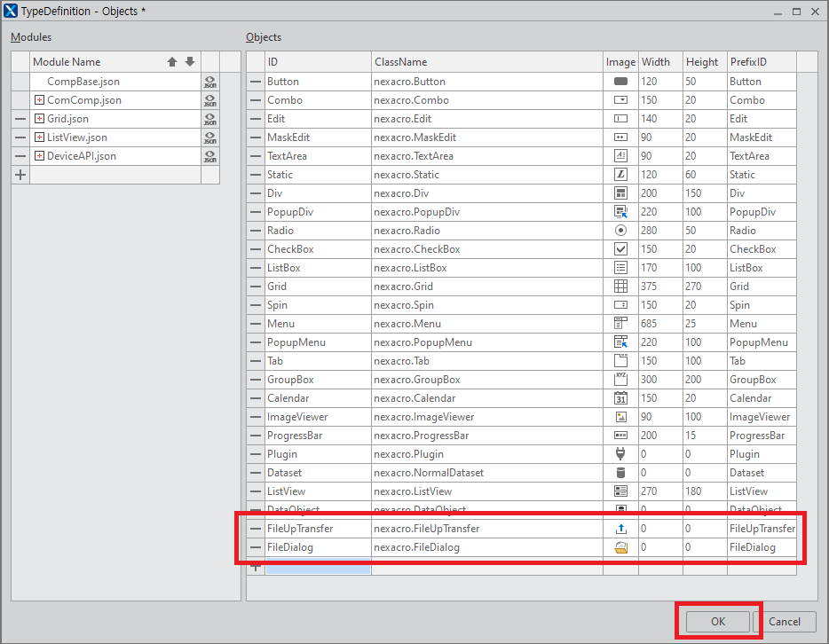Screen dimensions: 829x644
Task: Click the FileUpTransfer upload icon
Action: (x=621, y=529)
